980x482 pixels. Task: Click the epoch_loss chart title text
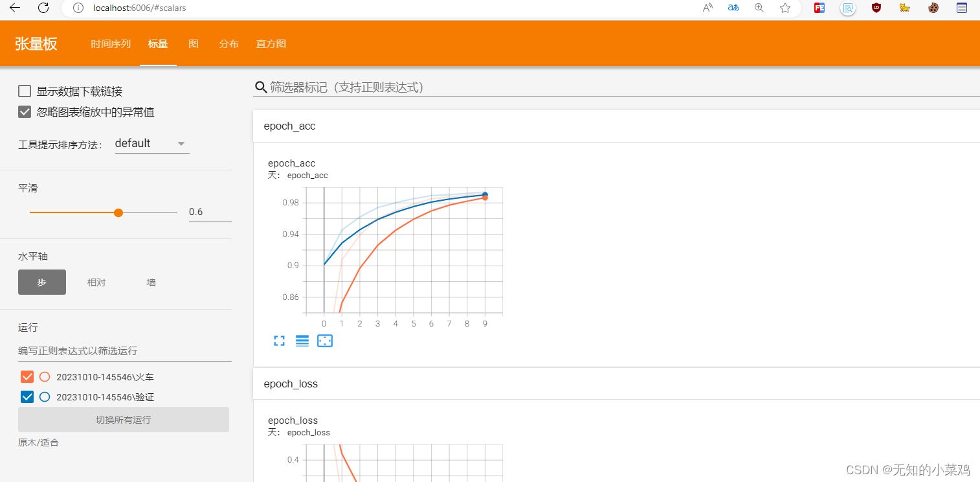click(293, 420)
